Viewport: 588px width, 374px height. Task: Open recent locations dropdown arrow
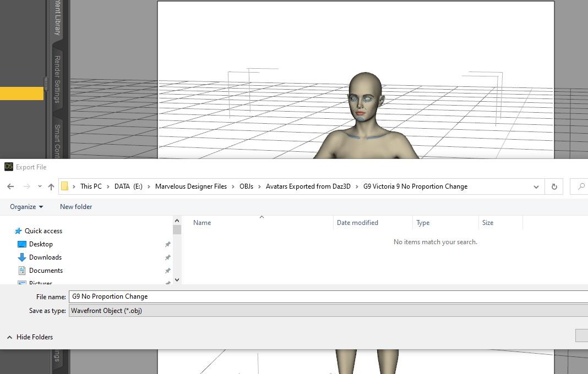pyautogui.click(x=40, y=186)
